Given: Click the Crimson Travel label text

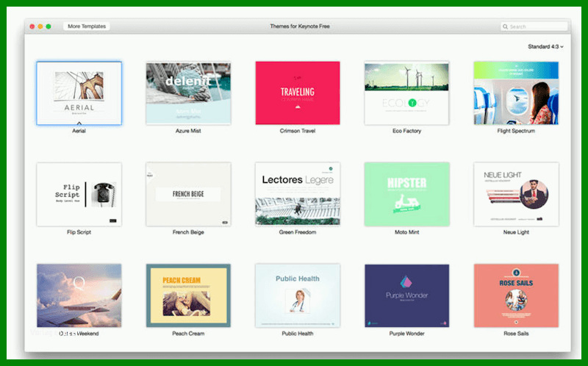Looking at the screenshot, I should click(x=298, y=131).
